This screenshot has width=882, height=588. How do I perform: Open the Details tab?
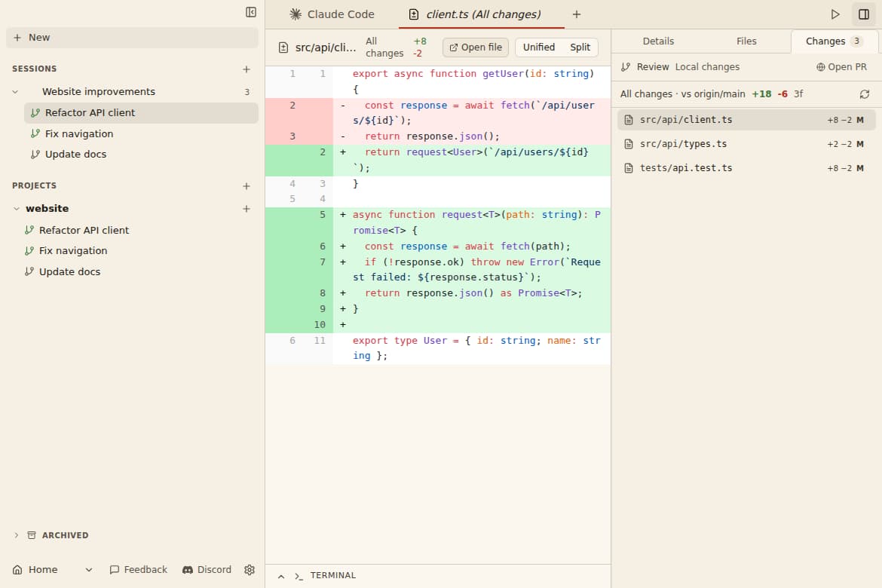tap(658, 41)
